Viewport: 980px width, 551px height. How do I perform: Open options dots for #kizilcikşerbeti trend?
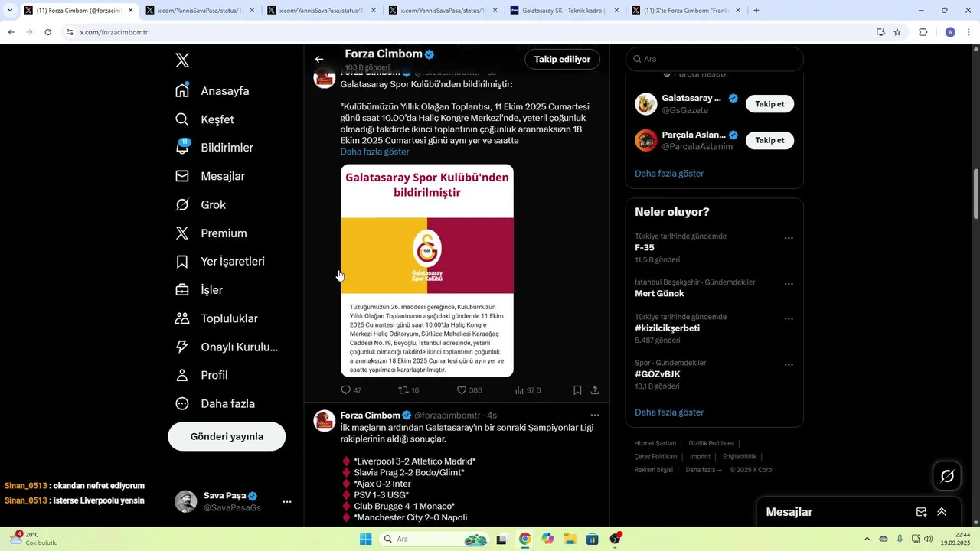[x=789, y=318]
